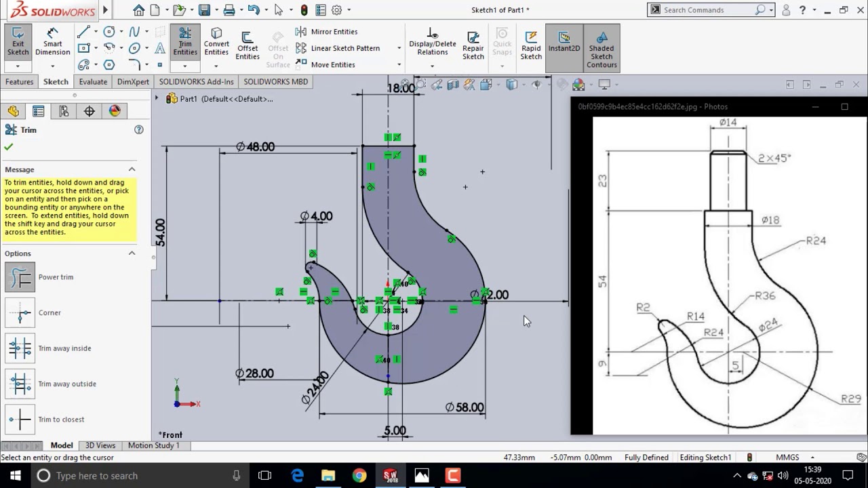Click Exit Sketch button
This screenshot has width=868, height=488.
pos(18,42)
